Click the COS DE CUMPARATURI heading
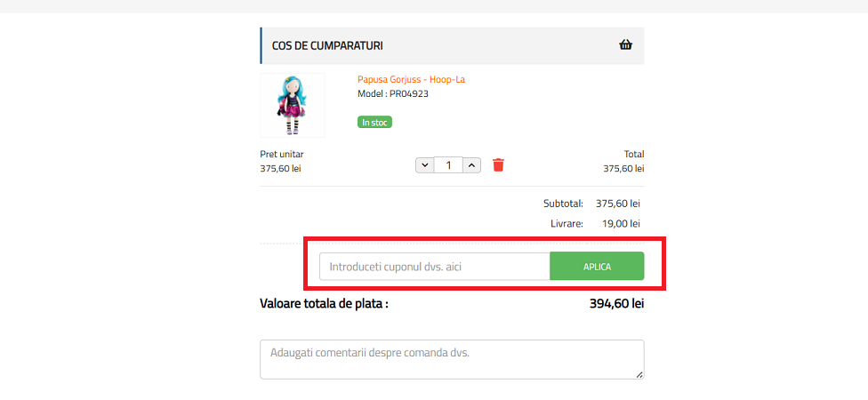The image size is (868, 400). click(327, 45)
